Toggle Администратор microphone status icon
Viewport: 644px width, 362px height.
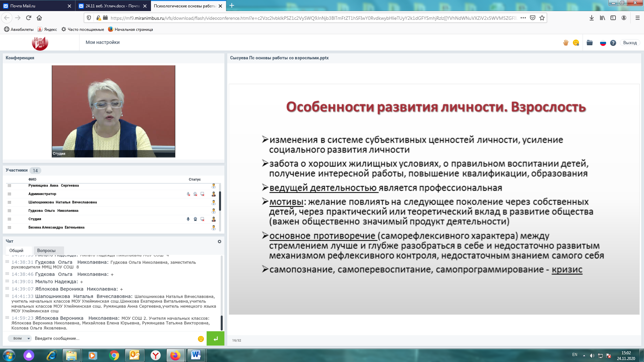pos(189,194)
